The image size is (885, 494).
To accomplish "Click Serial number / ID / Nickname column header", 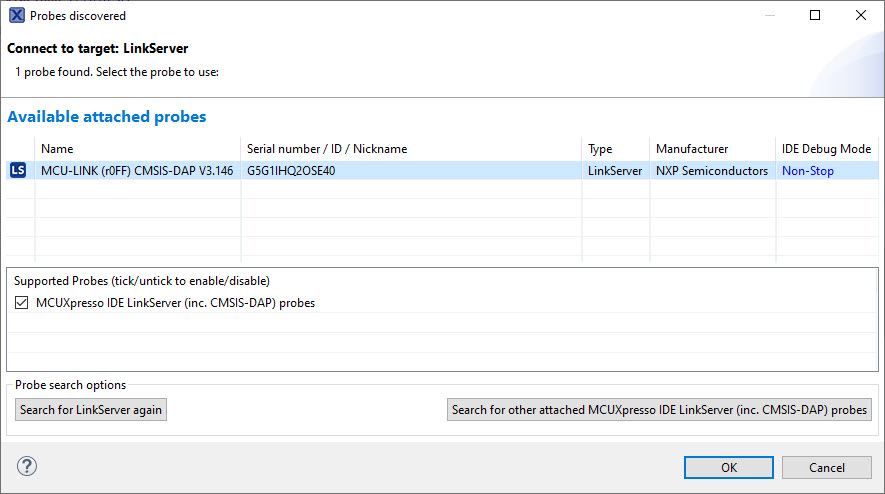I will point(326,149).
